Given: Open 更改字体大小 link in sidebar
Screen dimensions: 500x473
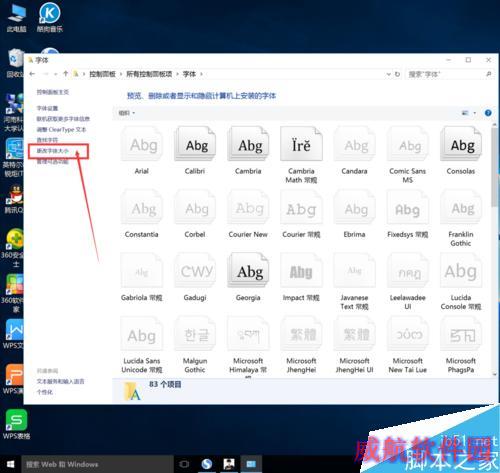Looking at the screenshot, I should click(x=53, y=151).
